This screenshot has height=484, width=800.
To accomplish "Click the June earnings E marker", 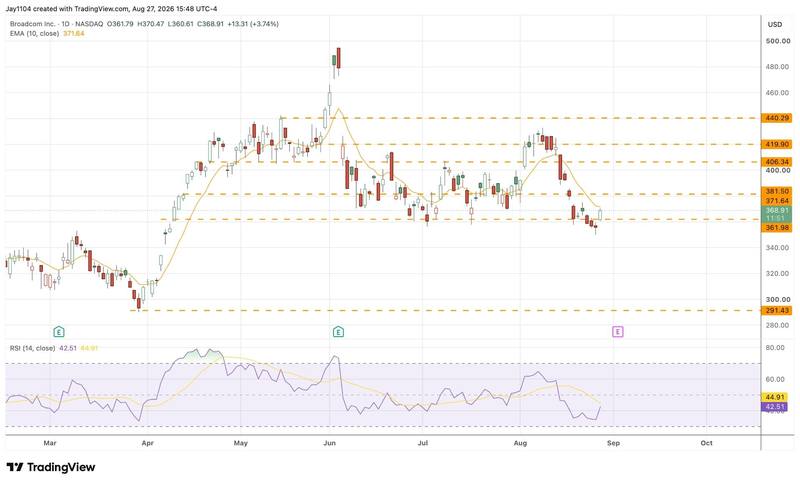I will click(x=338, y=332).
